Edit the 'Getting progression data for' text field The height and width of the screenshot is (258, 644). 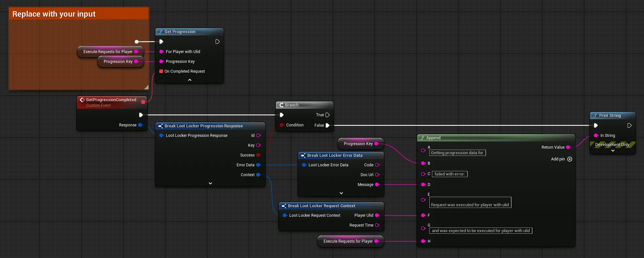457,153
